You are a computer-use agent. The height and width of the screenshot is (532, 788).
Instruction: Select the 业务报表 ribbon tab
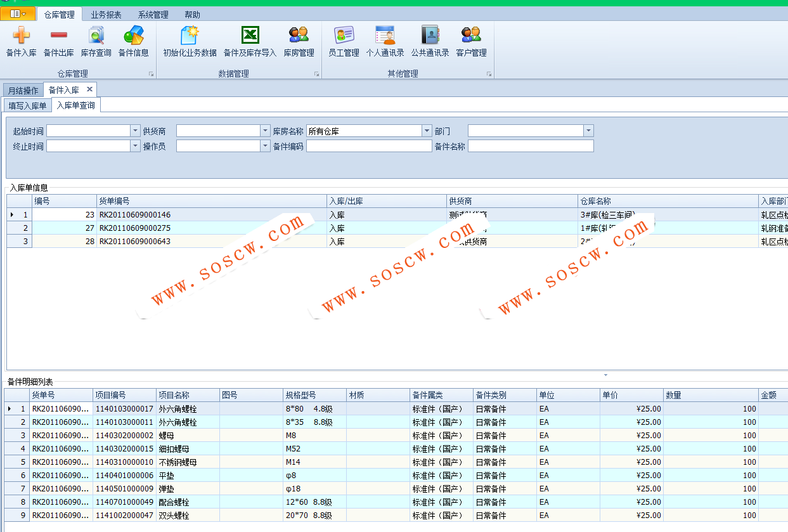coord(106,15)
